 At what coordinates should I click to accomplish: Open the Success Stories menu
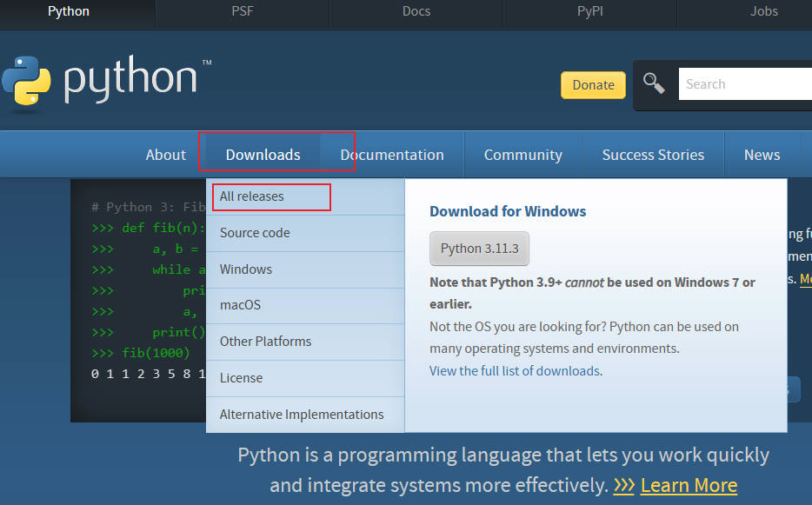coord(653,155)
